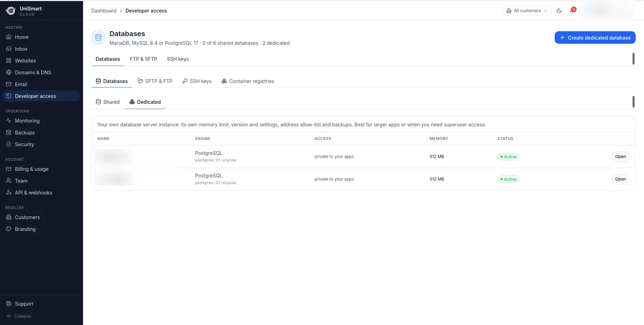Open SSH keys sub-tab with key icon
644x325 pixels.
pyautogui.click(x=197, y=81)
